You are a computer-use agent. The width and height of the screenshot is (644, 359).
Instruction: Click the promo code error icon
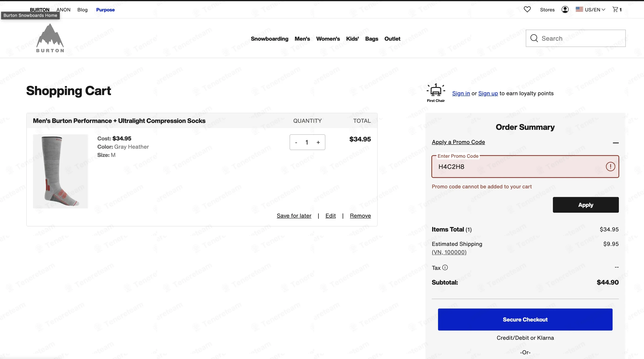pos(610,167)
